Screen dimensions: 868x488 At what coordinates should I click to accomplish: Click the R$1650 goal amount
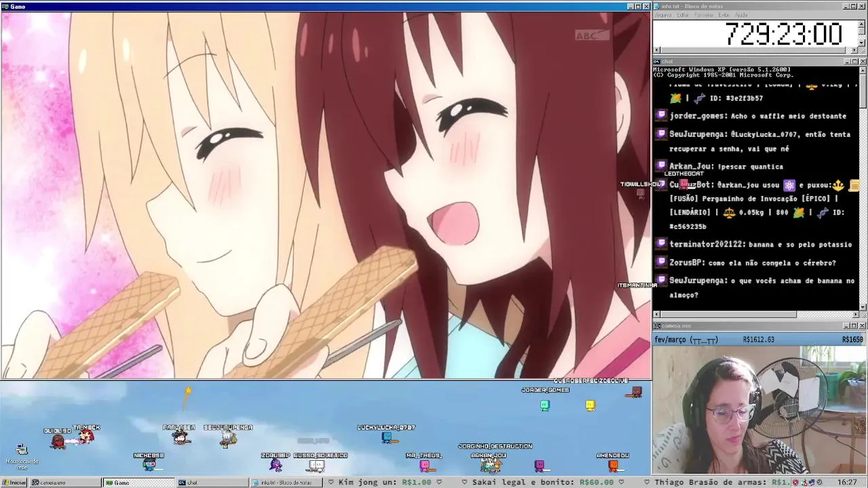[852, 340]
